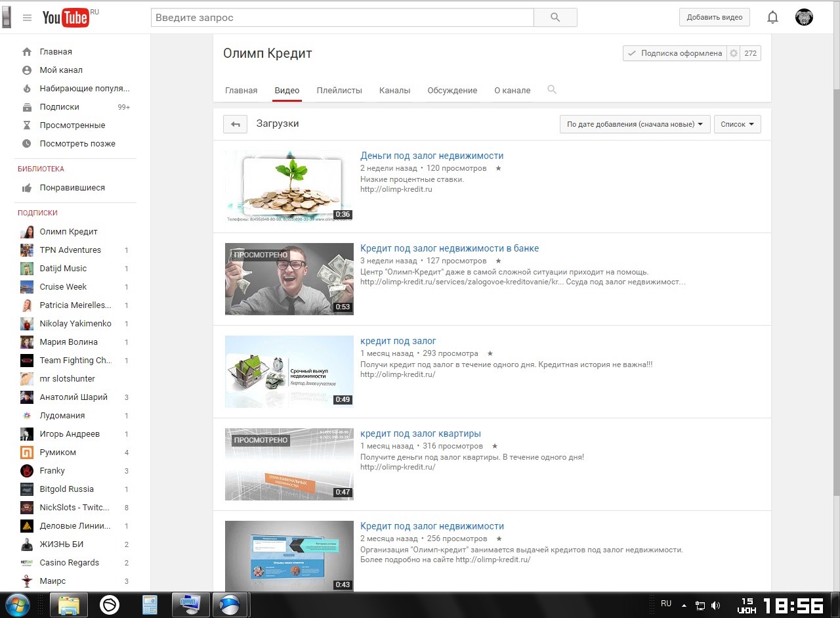Open the Обсуждение tab
Viewport: 840px width, 618px height.
click(x=452, y=91)
